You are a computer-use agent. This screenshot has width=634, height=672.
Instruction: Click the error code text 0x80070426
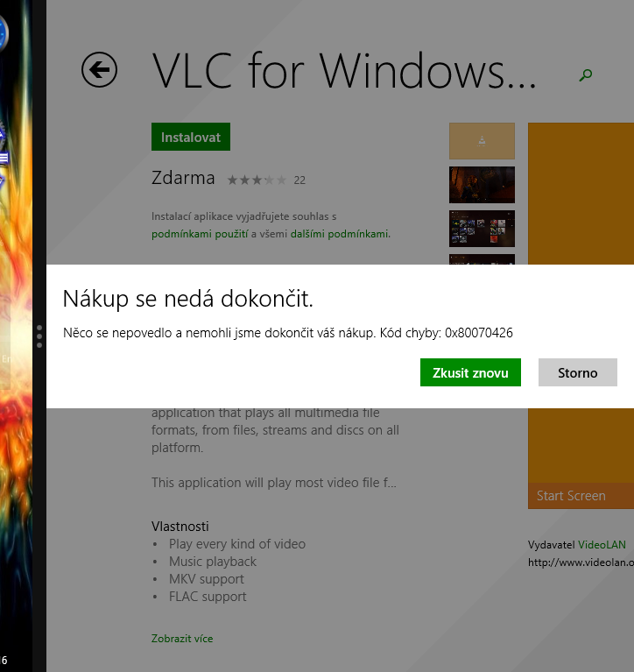(478, 333)
